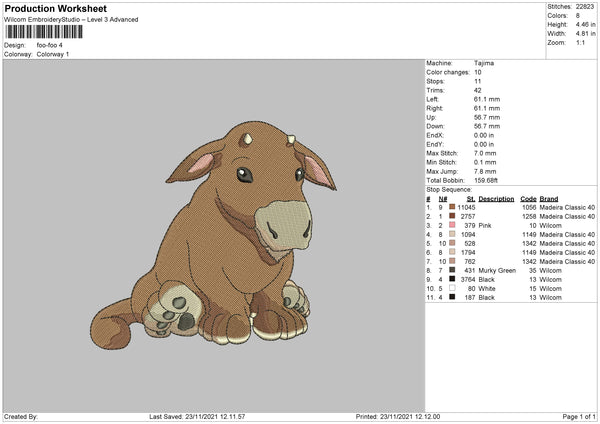Select the "Colorway 1" value
The image size is (600, 424).
[53, 54]
